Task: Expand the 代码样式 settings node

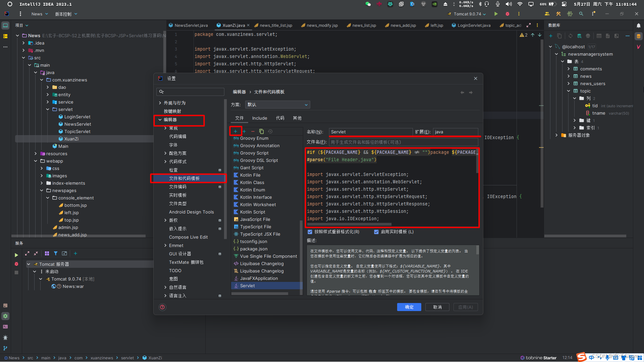Action: pos(165,162)
